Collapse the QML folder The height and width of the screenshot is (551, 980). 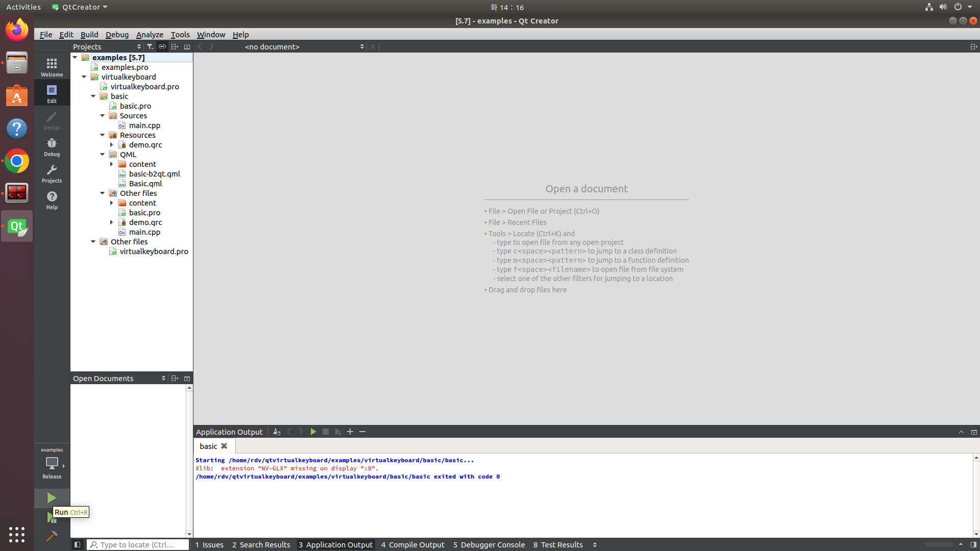[103, 154]
